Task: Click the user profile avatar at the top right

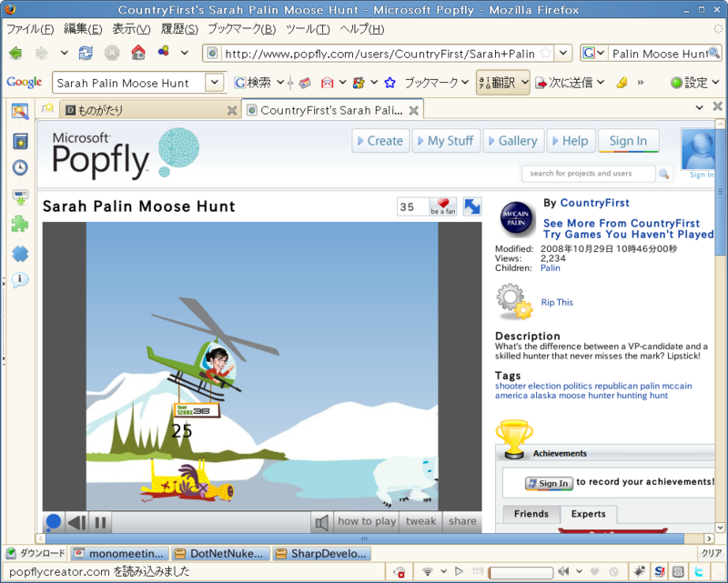Action: [x=697, y=149]
